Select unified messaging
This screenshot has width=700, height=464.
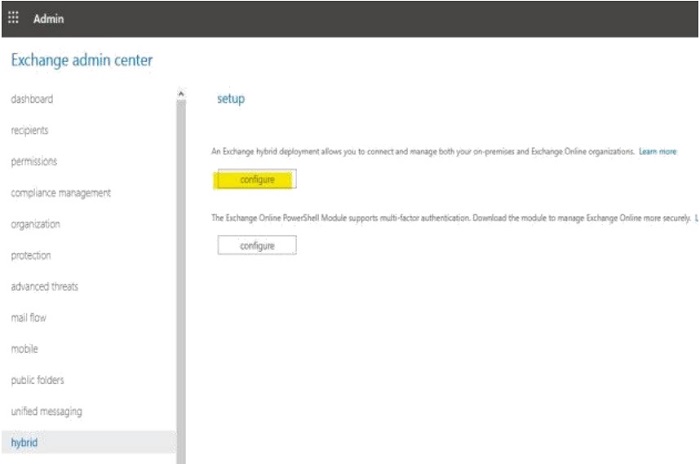click(x=46, y=411)
